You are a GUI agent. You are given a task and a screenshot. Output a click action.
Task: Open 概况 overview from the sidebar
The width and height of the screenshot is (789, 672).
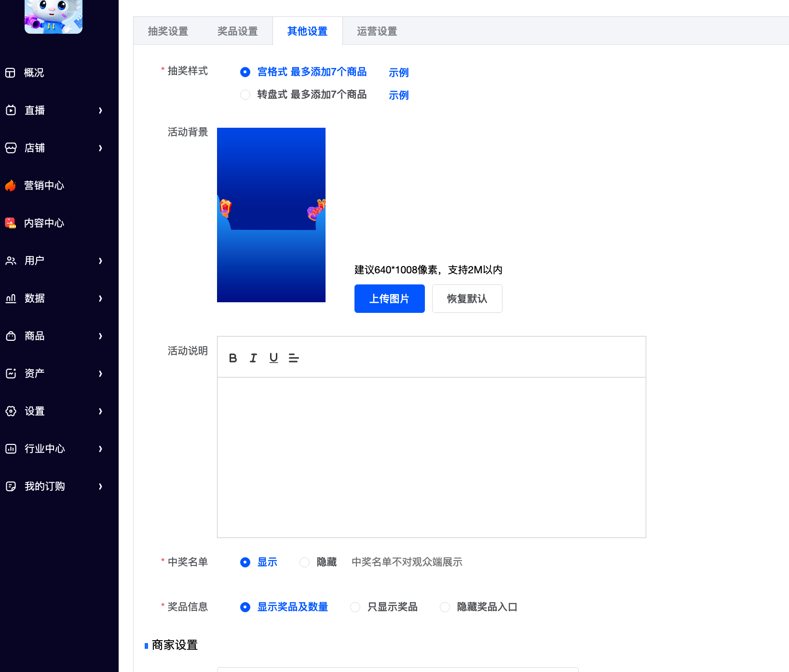[x=34, y=73]
